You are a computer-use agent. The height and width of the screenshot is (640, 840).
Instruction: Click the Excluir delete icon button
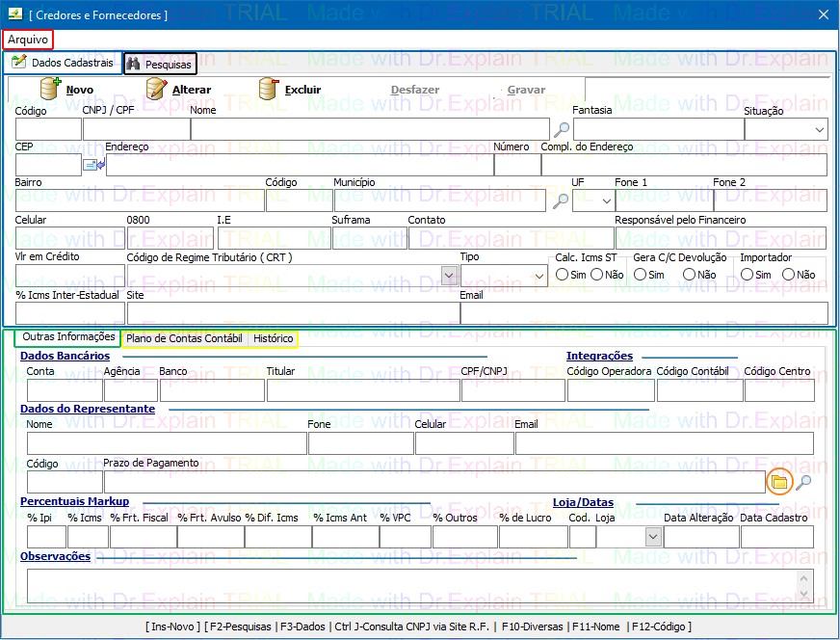[269, 89]
